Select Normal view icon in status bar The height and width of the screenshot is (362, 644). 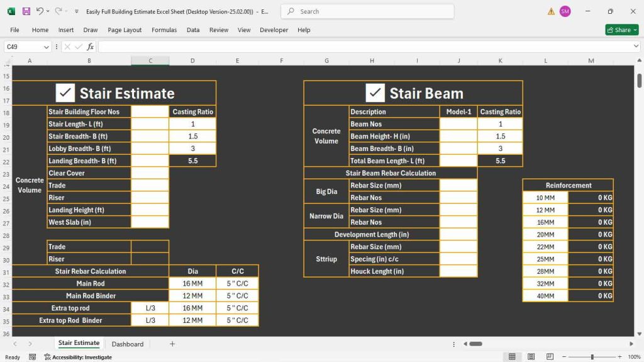(x=513, y=357)
